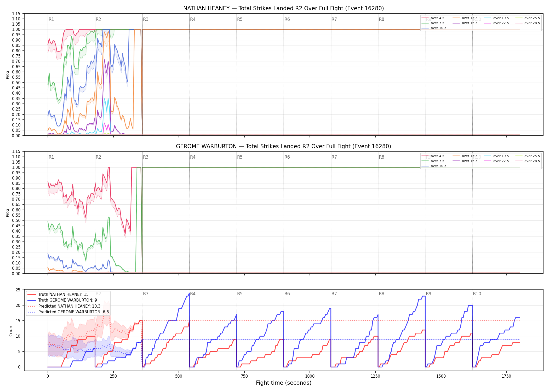
Task: Click 0.50 tick on Gerome Warburton Prob axis
Action: pyautogui.click(x=16, y=221)
